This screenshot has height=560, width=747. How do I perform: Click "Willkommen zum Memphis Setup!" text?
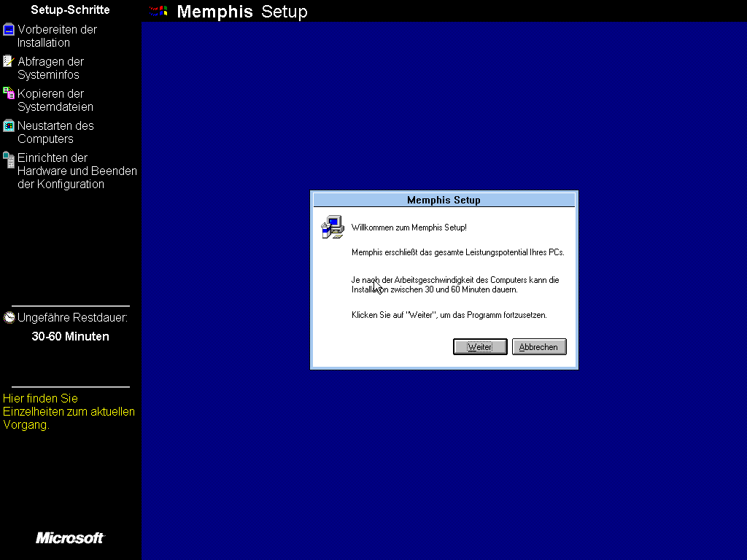pos(409,227)
